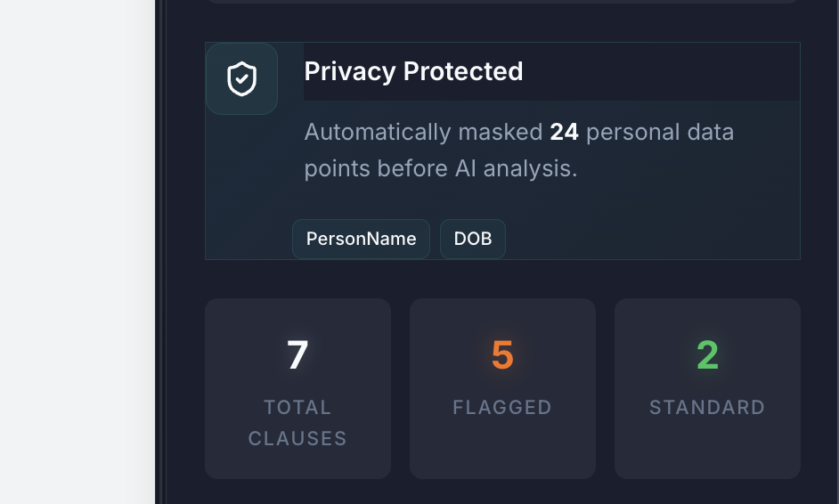839x504 pixels.
Task: Select the DOB data tag
Action: pos(473,239)
